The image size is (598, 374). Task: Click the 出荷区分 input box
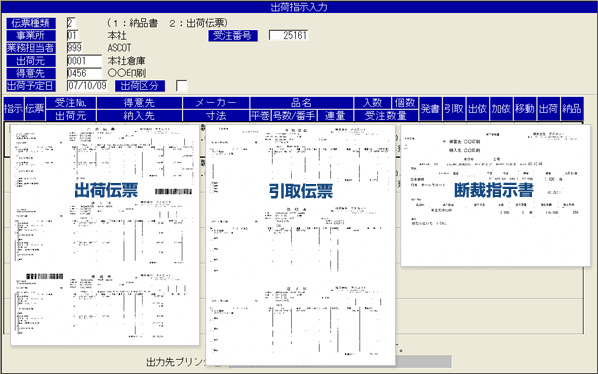182,86
